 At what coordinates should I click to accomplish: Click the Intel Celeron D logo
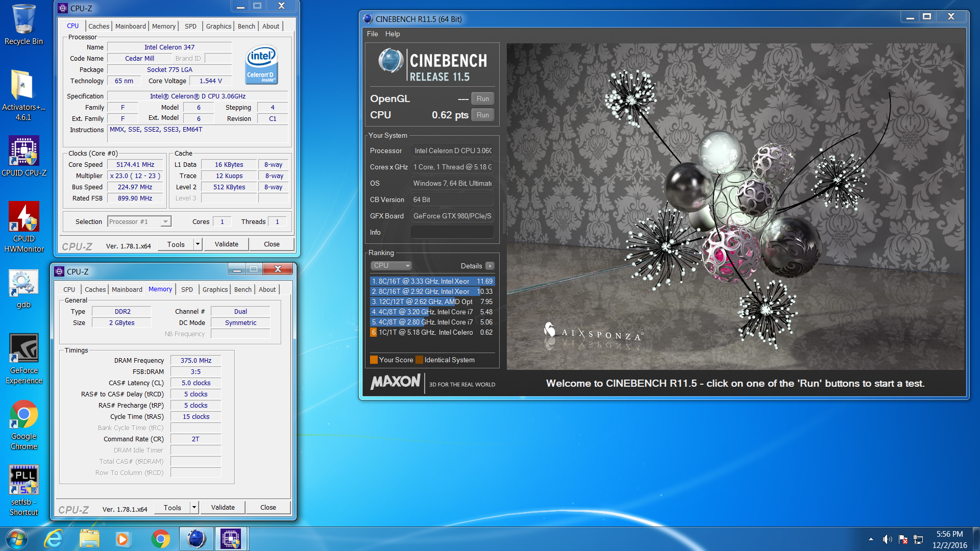pyautogui.click(x=262, y=65)
